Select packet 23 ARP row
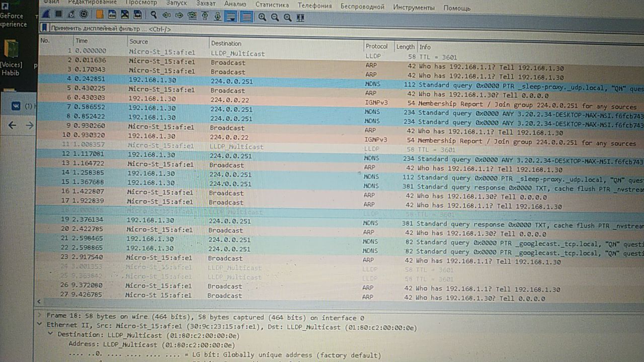The width and height of the screenshot is (644, 362). (341, 258)
